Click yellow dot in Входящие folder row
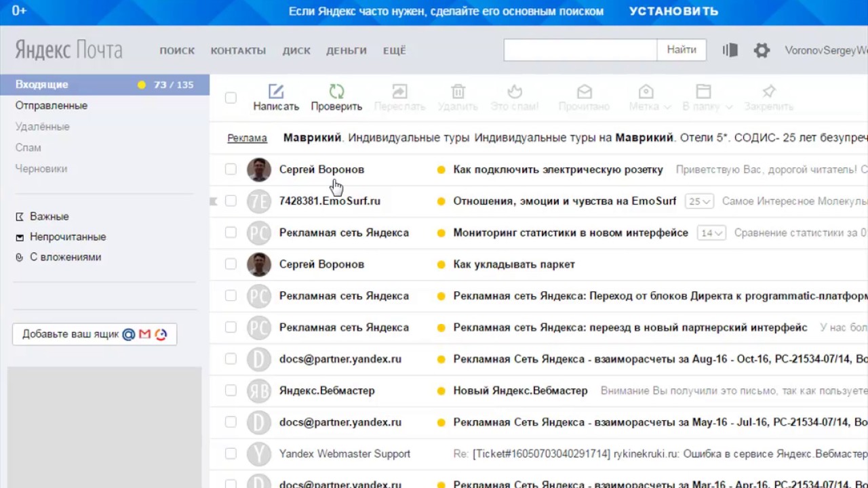 [141, 85]
